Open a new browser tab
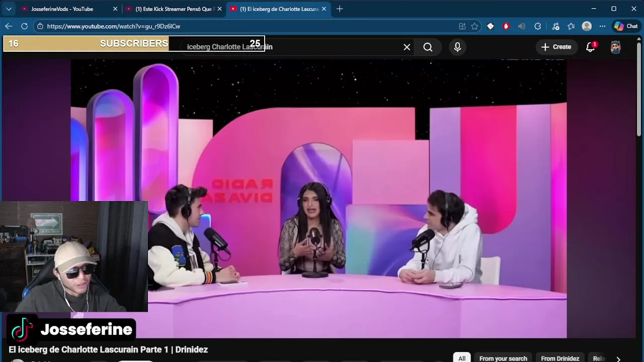The width and height of the screenshot is (644, 362). tap(340, 9)
